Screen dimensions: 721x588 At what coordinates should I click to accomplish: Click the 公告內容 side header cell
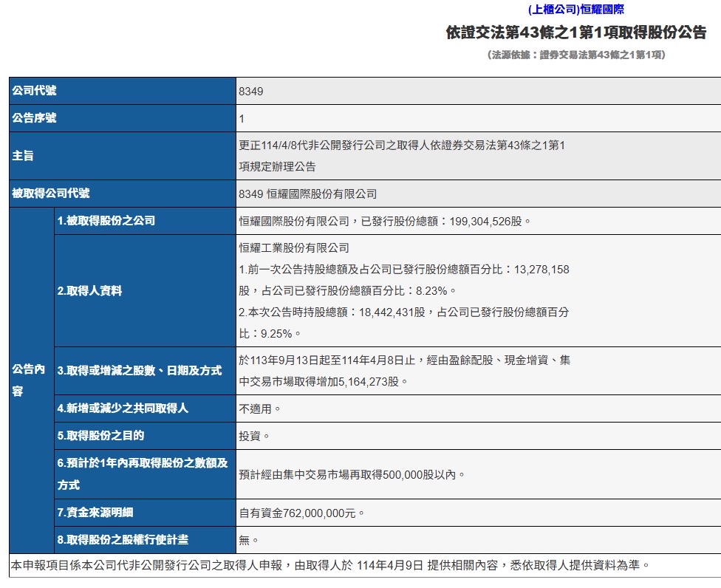pos(32,380)
